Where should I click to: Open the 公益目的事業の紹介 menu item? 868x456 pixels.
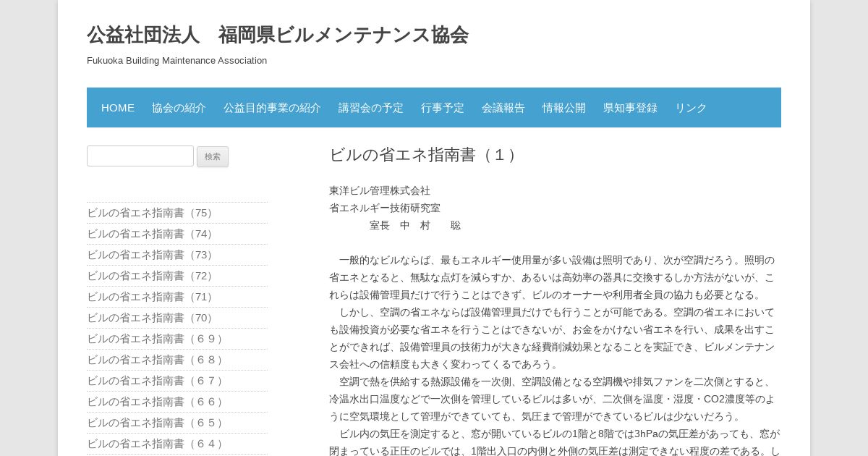(272, 108)
